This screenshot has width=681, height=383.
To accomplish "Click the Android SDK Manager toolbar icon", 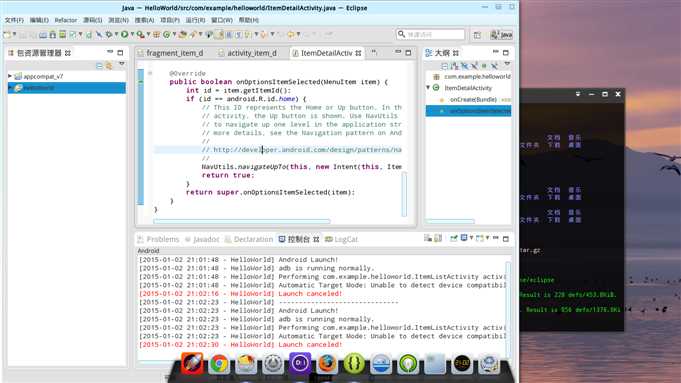I will (x=53, y=34).
